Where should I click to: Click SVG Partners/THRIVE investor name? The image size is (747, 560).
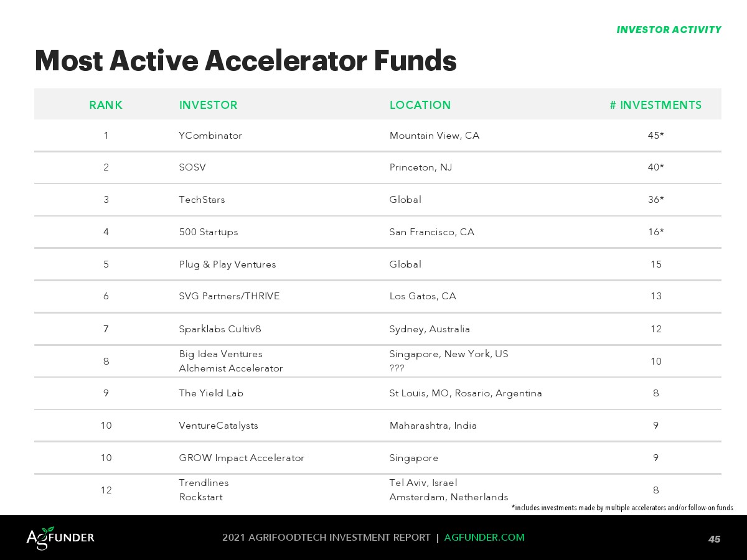click(x=229, y=296)
